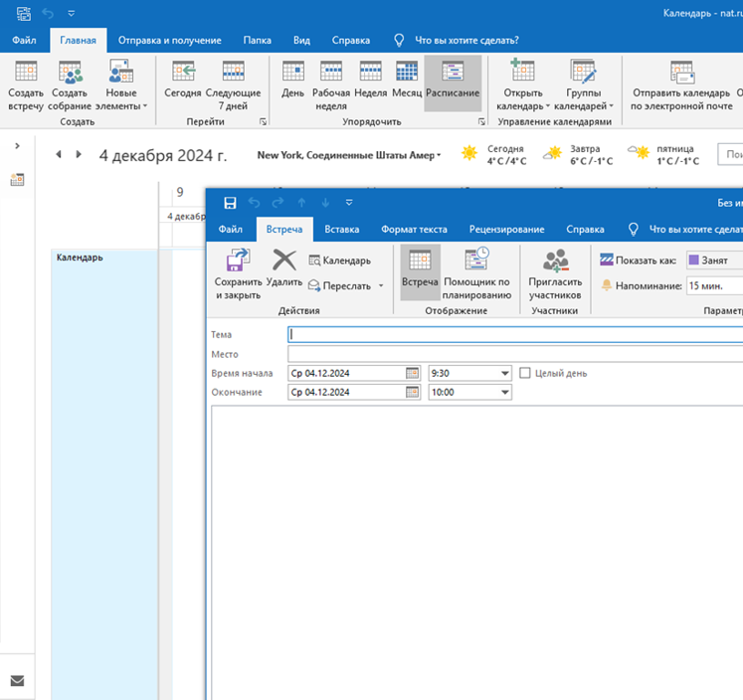
Task: Click Create Appointment (Создать встречу) icon
Action: (26, 86)
